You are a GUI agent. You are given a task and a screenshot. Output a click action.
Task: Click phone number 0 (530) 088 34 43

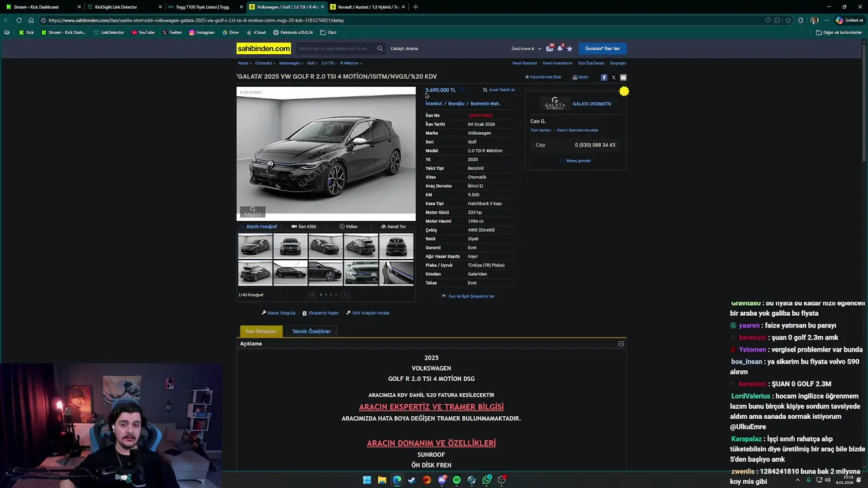pos(595,145)
